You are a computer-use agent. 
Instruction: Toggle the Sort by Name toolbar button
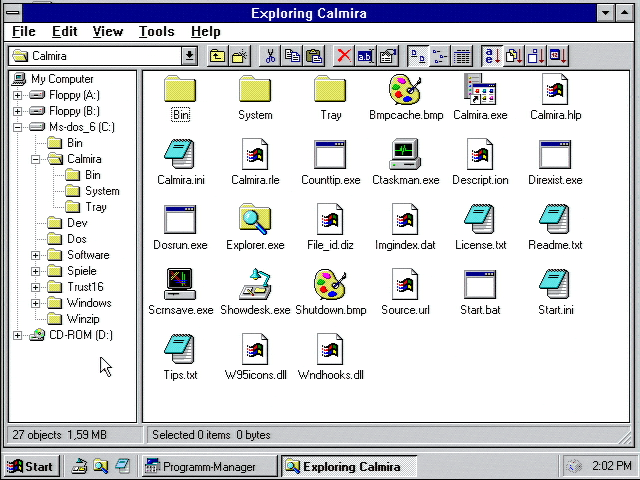[x=491, y=56]
